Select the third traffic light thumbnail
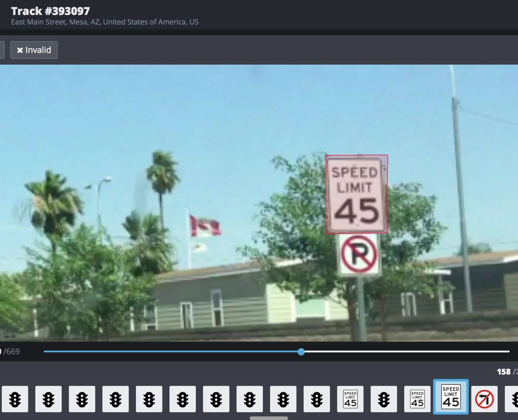Screen dimensions: 518x420 82,399
